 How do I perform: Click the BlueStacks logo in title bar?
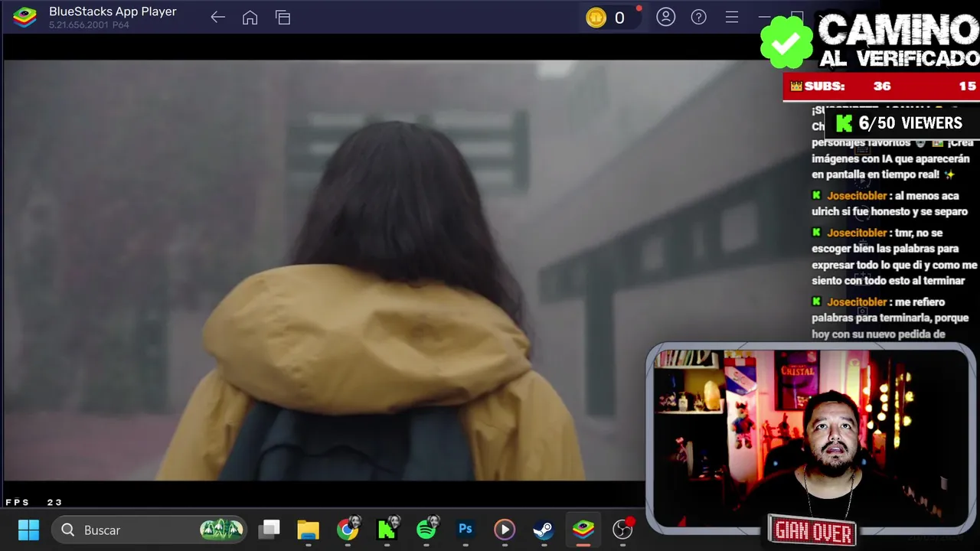24,17
